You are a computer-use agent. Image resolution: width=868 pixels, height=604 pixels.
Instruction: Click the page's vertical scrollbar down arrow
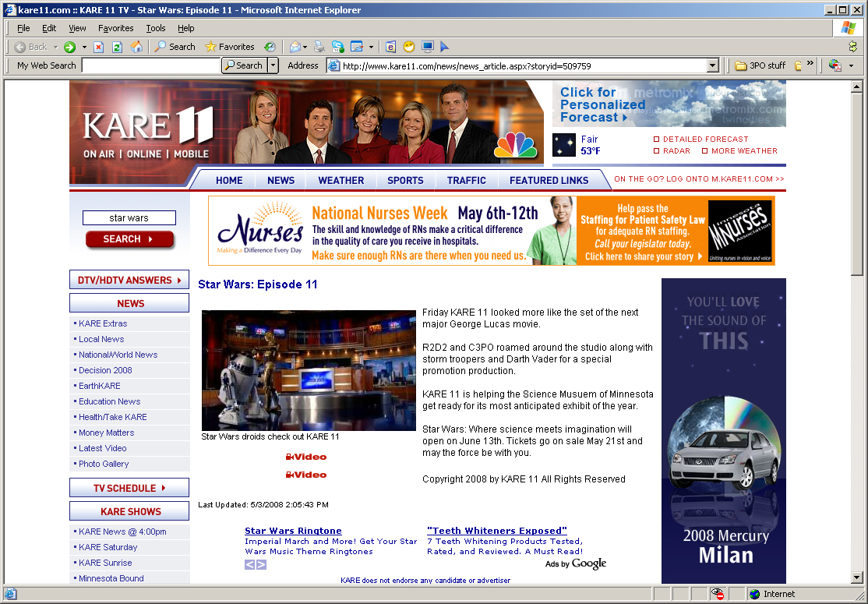pos(857,578)
